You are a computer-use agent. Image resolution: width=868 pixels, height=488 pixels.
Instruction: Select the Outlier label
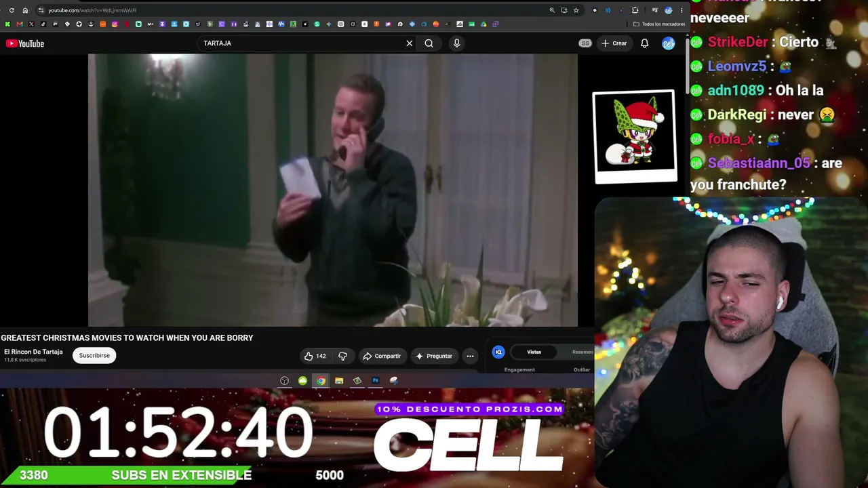coord(582,369)
